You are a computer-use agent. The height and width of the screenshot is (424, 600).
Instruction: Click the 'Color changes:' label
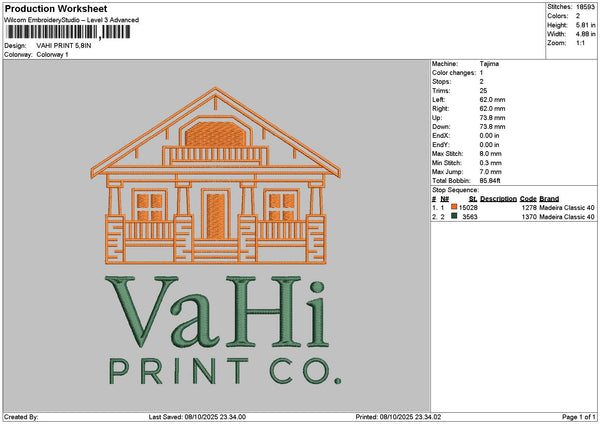(454, 73)
